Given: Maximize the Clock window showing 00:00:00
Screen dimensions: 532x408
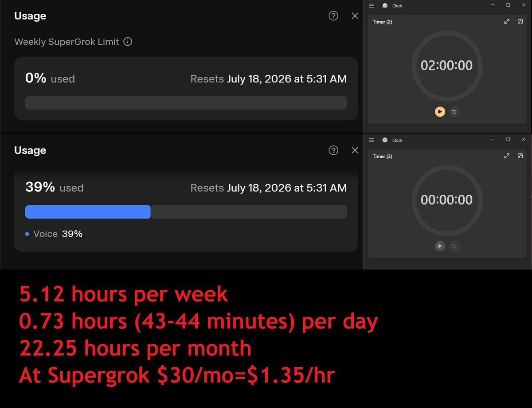Looking at the screenshot, I should point(508,140).
